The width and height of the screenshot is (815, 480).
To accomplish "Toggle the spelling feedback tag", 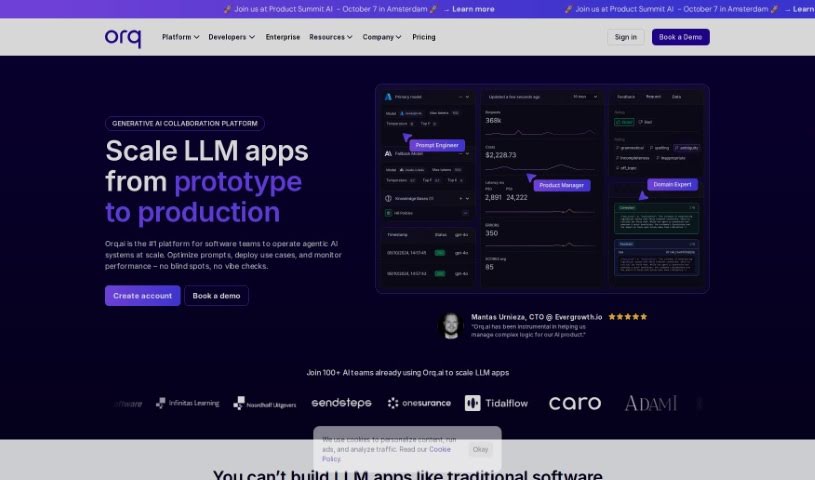I will pyautogui.click(x=659, y=148).
